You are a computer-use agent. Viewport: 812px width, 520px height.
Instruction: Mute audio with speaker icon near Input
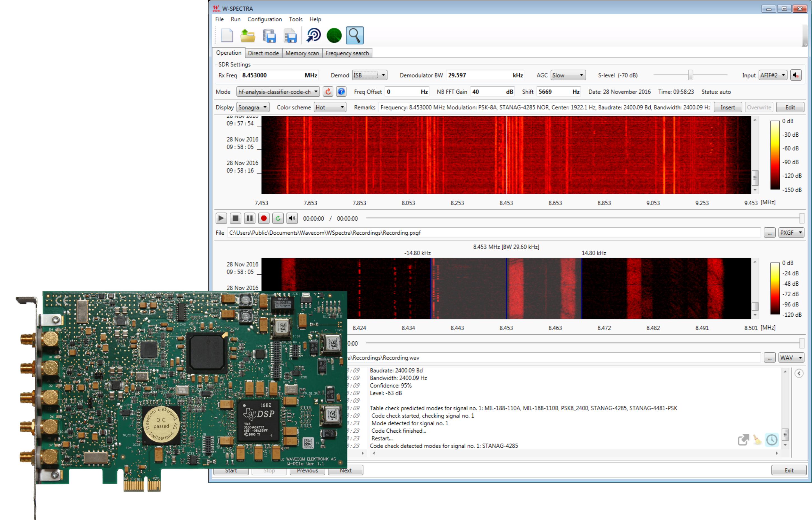pyautogui.click(x=796, y=75)
